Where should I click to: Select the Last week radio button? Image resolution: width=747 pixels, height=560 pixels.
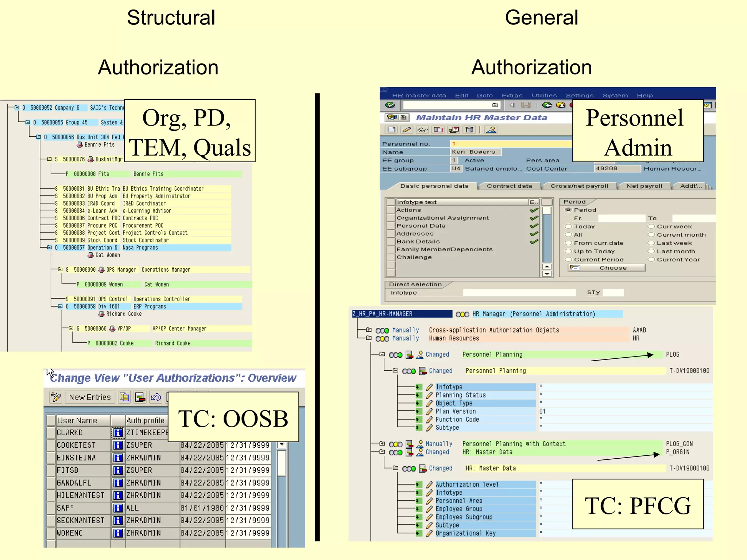(651, 243)
